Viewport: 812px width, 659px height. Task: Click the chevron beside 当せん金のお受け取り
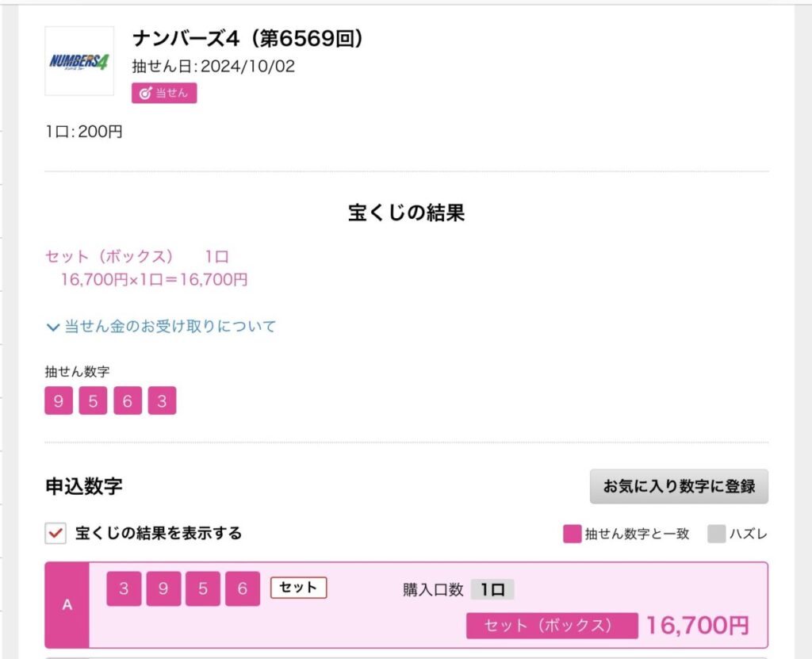(53, 327)
